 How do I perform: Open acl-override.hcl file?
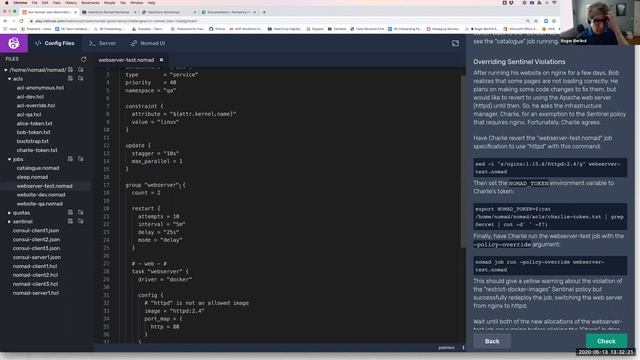[x=36, y=105]
